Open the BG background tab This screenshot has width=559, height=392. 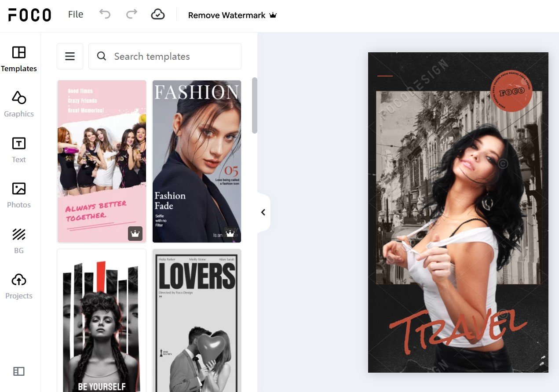coord(19,241)
